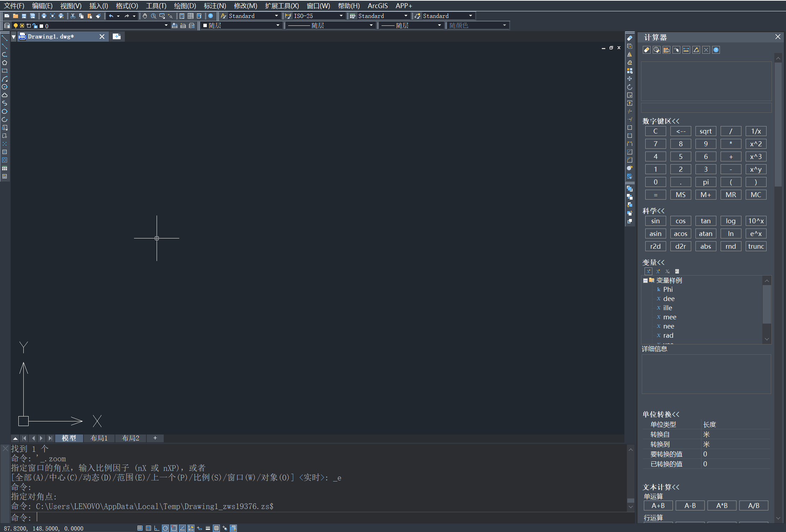This screenshot has width=786, height=532.
Task: Open the 绘图(D) menu
Action: tap(185, 6)
